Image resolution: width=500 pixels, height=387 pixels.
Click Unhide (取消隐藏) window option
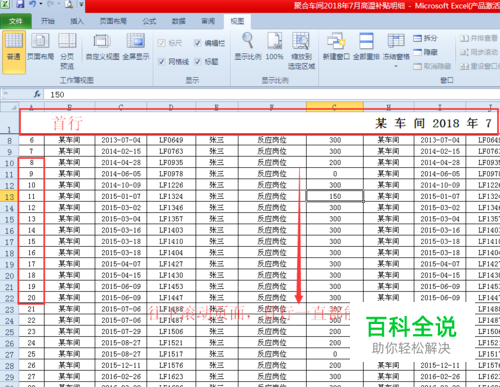(432, 66)
